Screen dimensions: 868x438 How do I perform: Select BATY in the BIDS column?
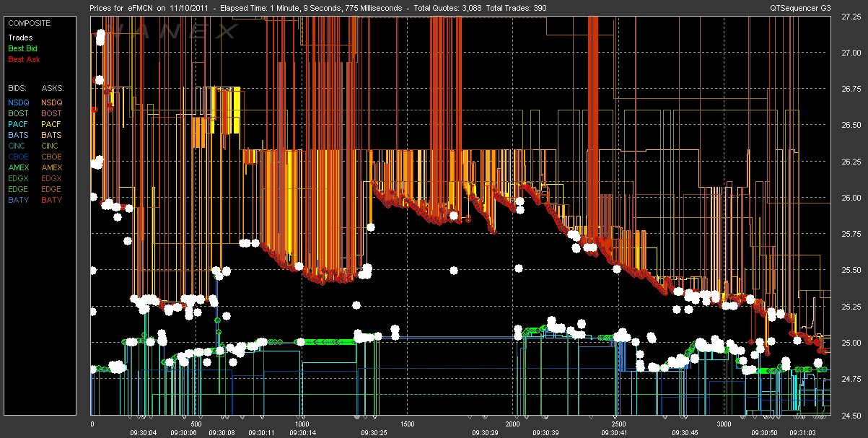tap(18, 200)
